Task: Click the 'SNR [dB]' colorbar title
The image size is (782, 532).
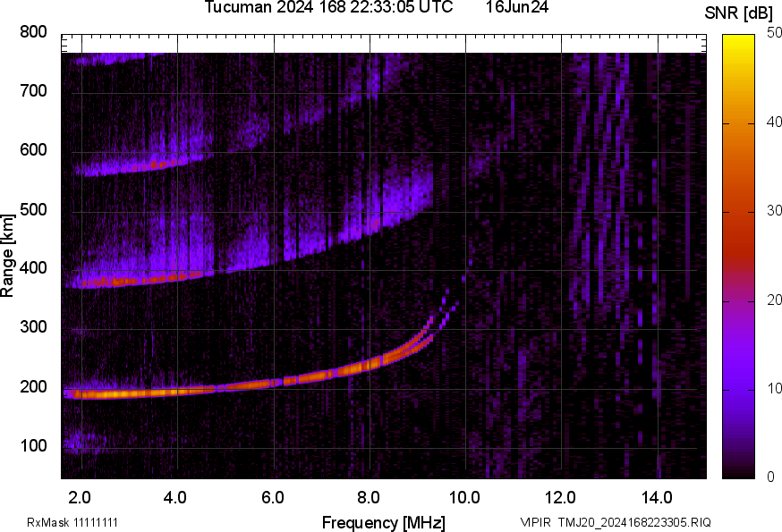Action: (x=738, y=13)
